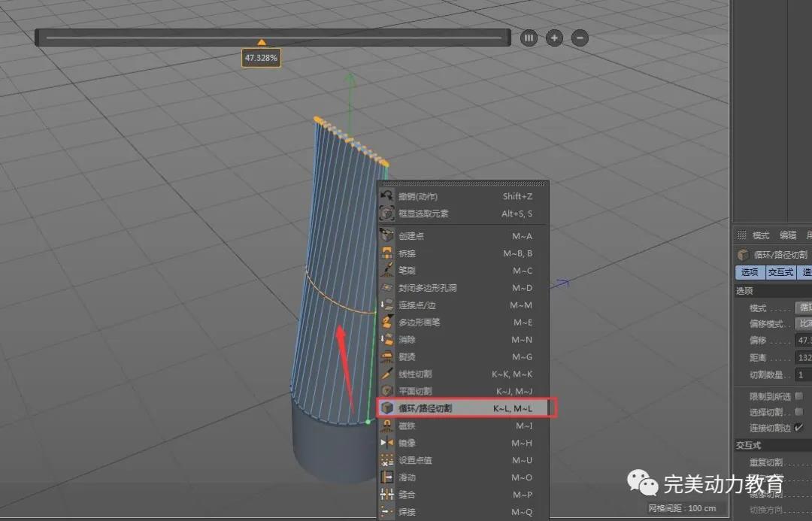Click the 桥接 (Bridge) tool icon

[x=387, y=253]
